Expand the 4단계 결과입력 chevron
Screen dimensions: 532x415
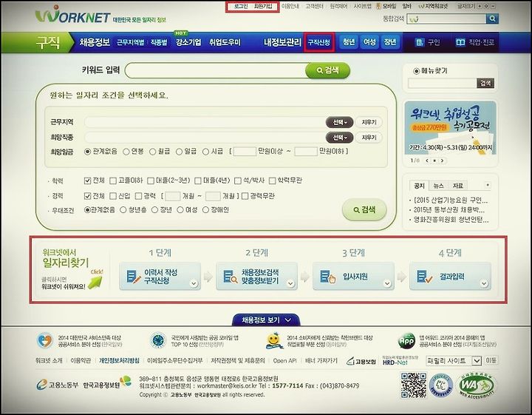click(x=484, y=283)
